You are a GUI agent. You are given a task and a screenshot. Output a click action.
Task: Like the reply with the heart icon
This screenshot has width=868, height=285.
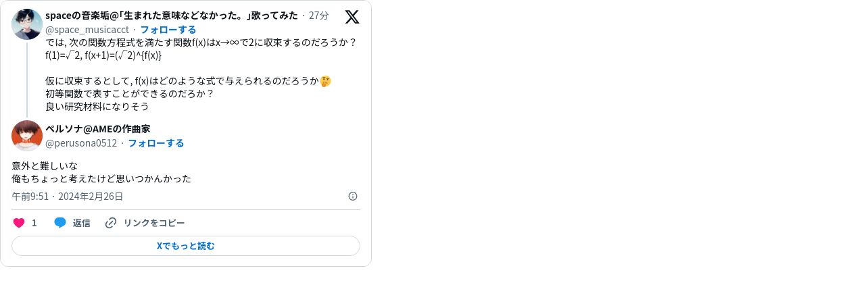(19, 223)
